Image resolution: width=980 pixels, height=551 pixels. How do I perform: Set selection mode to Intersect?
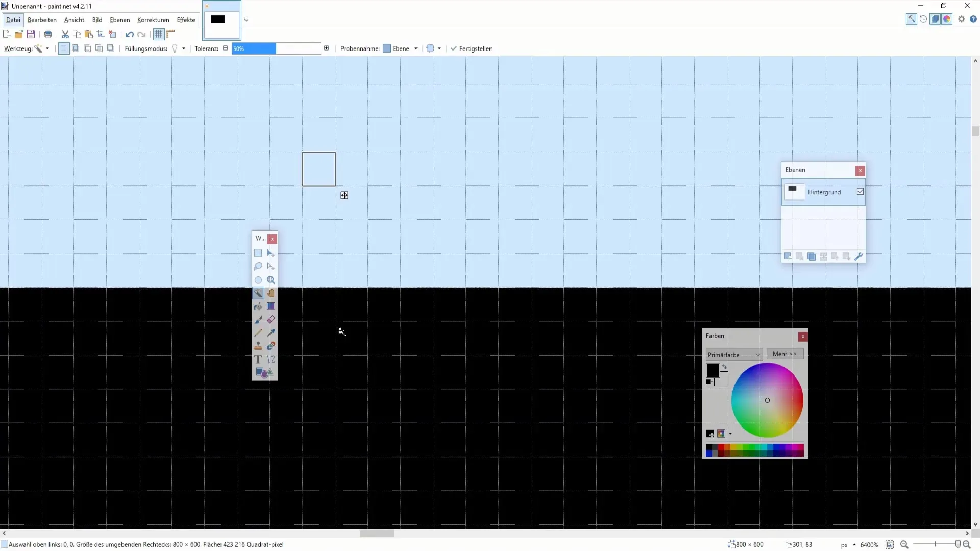click(x=99, y=48)
